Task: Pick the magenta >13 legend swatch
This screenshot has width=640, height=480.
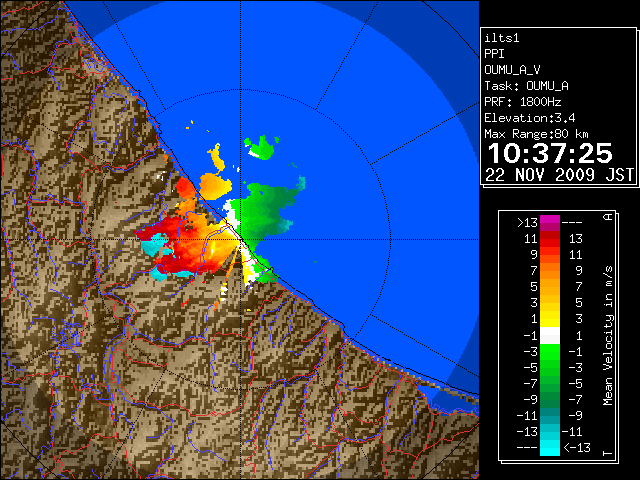Action: click(x=550, y=223)
